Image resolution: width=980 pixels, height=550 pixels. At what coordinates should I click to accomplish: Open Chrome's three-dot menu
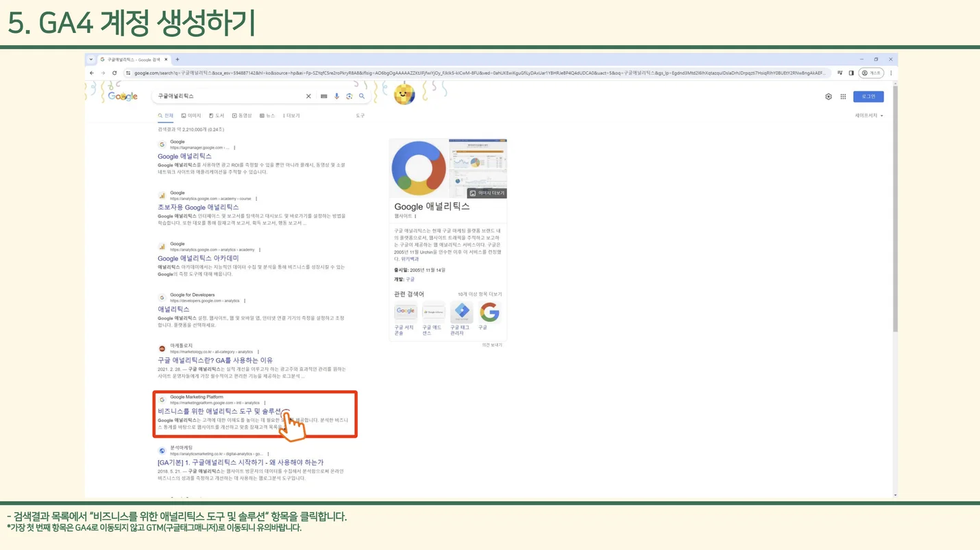tap(891, 73)
